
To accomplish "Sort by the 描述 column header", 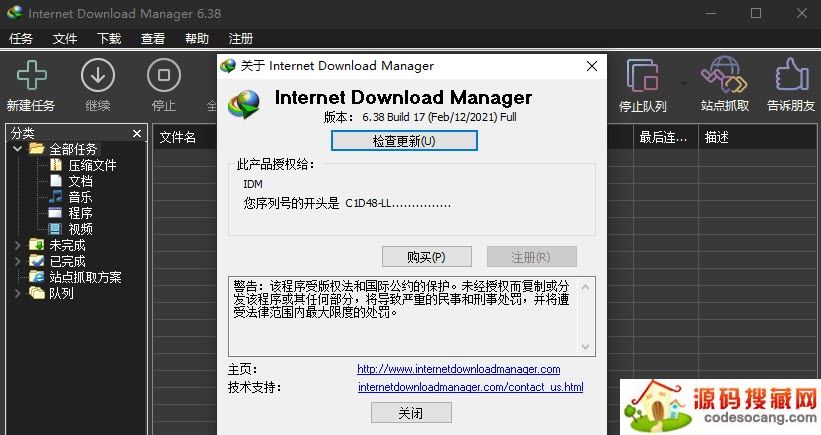I will point(716,138).
